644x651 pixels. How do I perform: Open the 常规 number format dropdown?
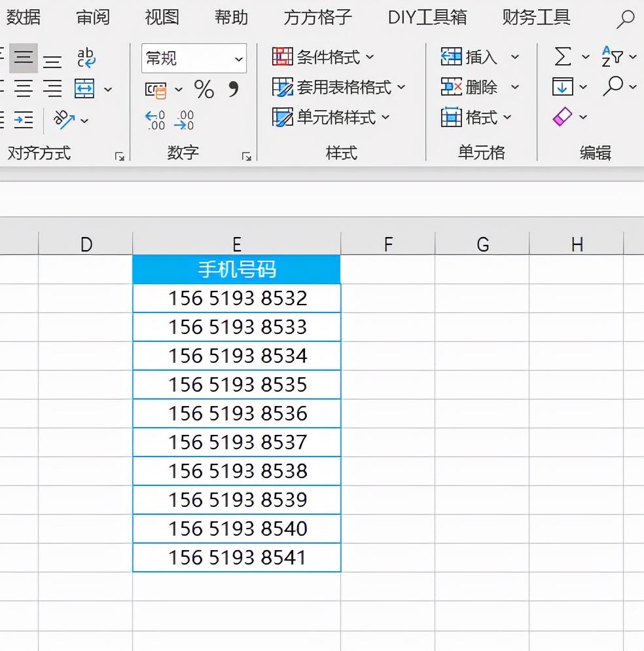[238, 59]
